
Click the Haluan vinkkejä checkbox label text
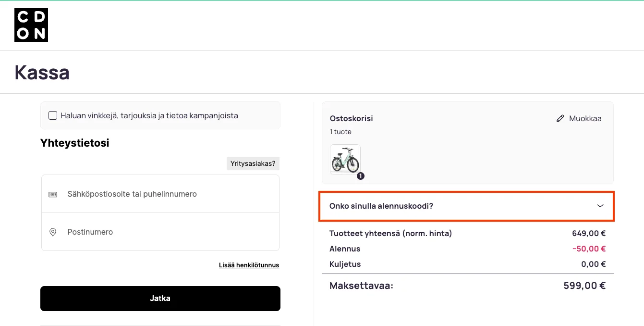149,115
